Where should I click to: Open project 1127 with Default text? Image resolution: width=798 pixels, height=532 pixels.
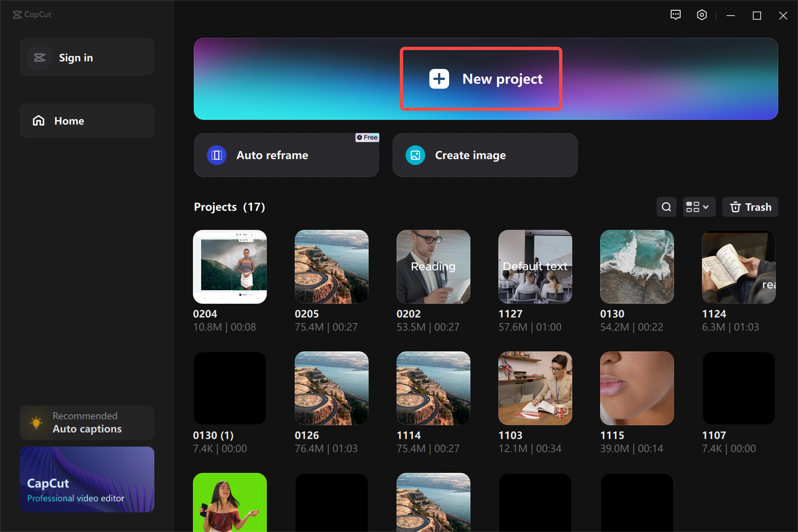535,266
